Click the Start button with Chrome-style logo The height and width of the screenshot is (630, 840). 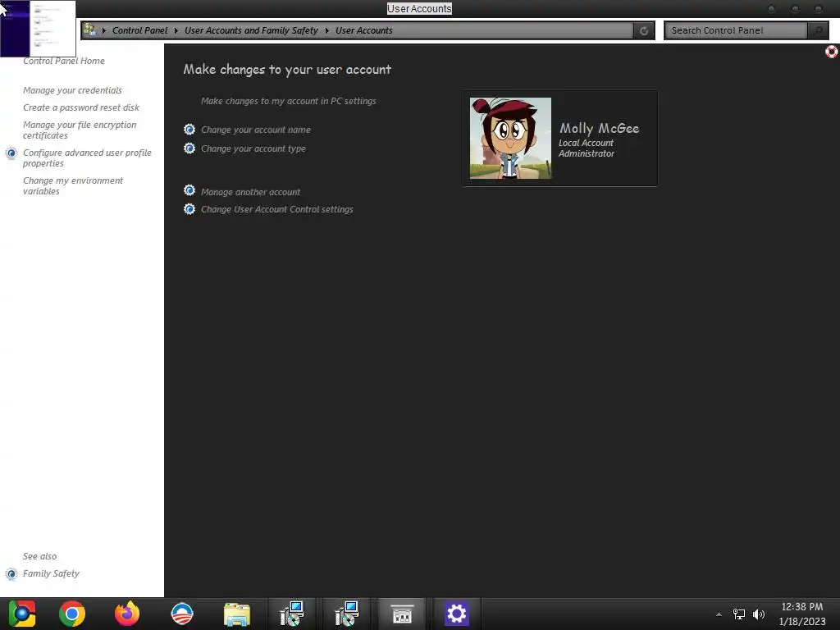pos(21,614)
